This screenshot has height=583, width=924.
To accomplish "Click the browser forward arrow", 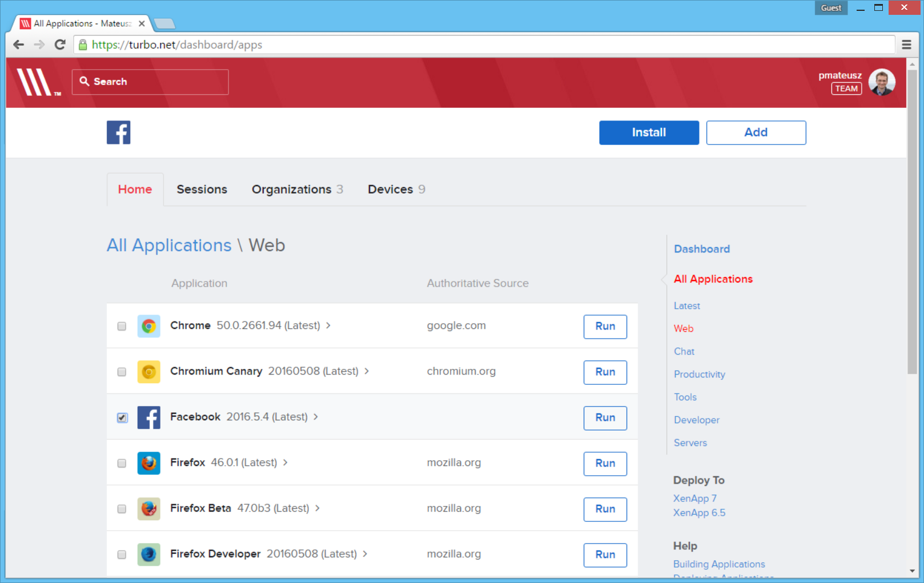I will 39,45.
